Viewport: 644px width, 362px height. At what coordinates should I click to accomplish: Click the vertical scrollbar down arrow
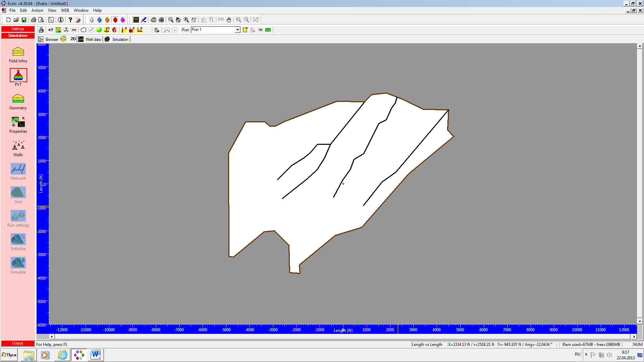(640, 321)
